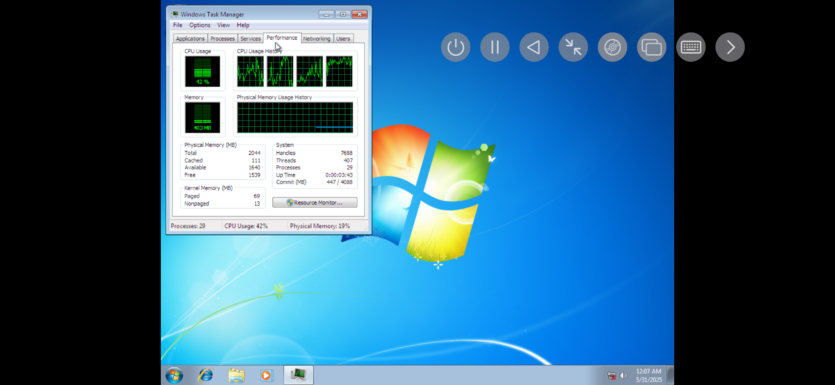Close the Windows Task Manager window
The image size is (835, 385).
(359, 14)
